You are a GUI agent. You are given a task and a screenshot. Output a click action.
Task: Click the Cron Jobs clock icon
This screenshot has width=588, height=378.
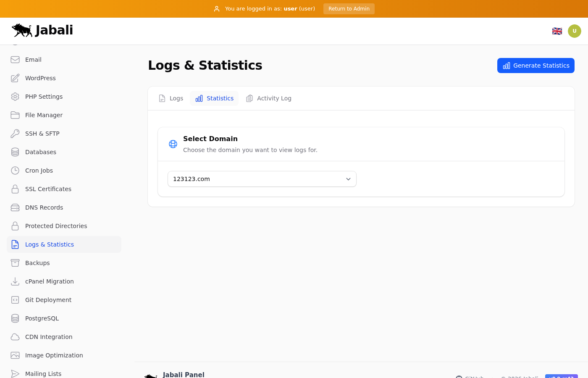click(15, 171)
